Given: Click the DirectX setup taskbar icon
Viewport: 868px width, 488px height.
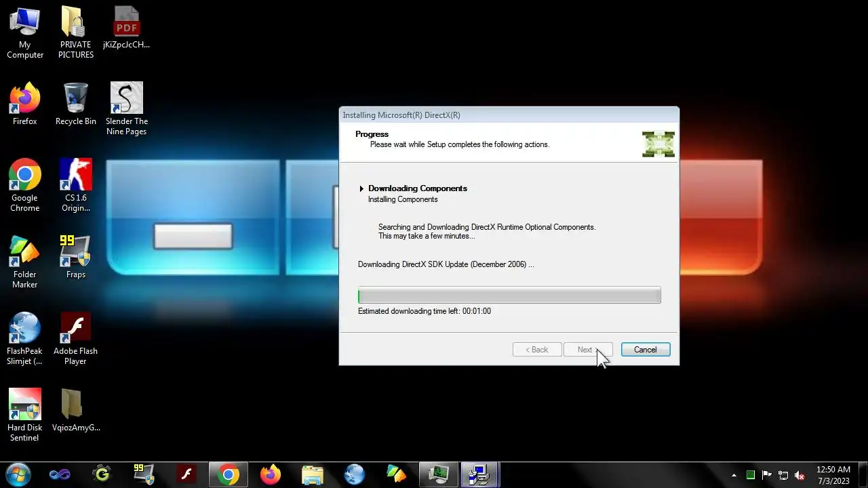Looking at the screenshot, I should click(x=480, y=474).
